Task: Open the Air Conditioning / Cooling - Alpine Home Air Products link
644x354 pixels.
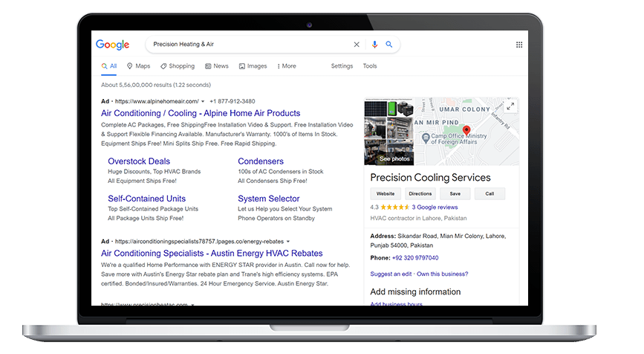Action: click(201, 113)
